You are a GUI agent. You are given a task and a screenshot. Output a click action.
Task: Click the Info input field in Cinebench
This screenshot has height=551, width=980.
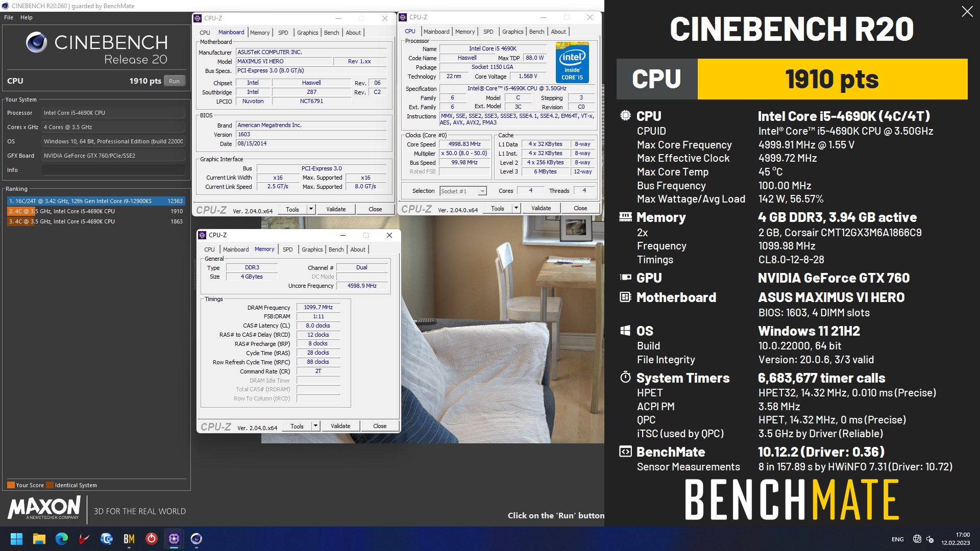(113, 170)
